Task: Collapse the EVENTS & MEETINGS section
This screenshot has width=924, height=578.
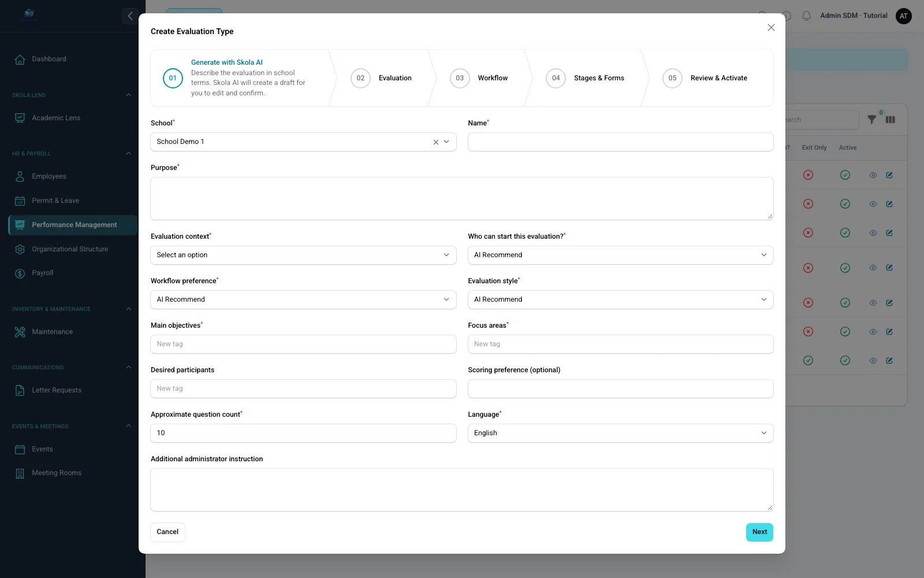Action: click(128, 427)
